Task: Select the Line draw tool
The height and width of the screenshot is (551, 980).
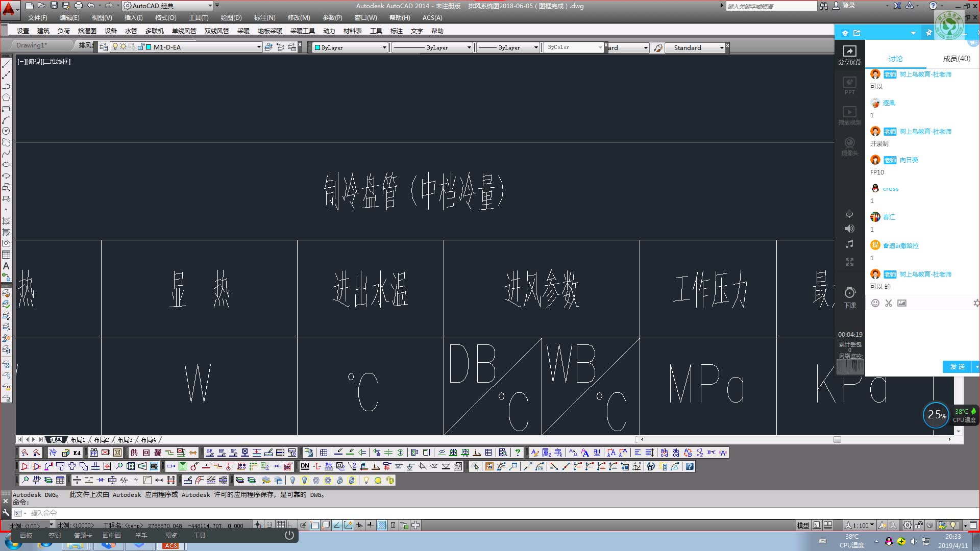Action: pos(6,64)
